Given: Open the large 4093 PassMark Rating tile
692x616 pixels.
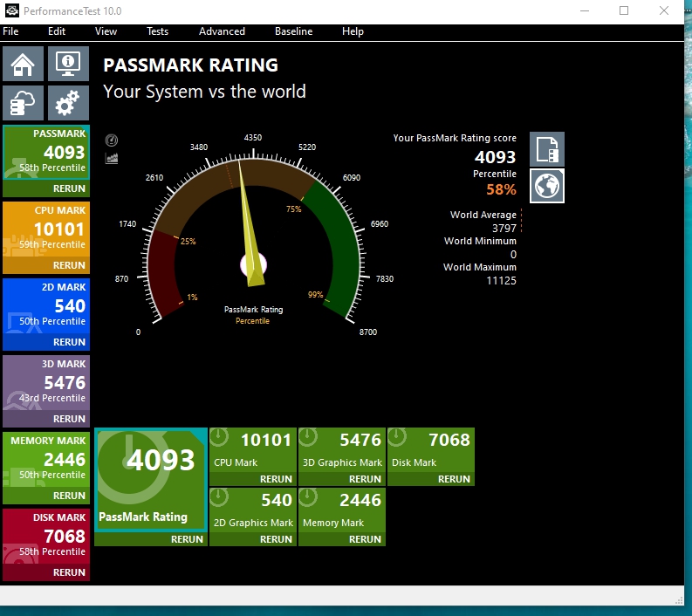Looking at the screenshot, I should click(x=151, y=480).
